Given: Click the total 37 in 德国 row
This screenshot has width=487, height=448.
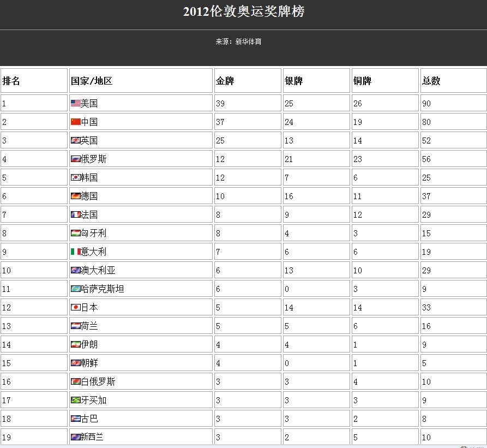Looking at the screenshot, I should 426,196.
